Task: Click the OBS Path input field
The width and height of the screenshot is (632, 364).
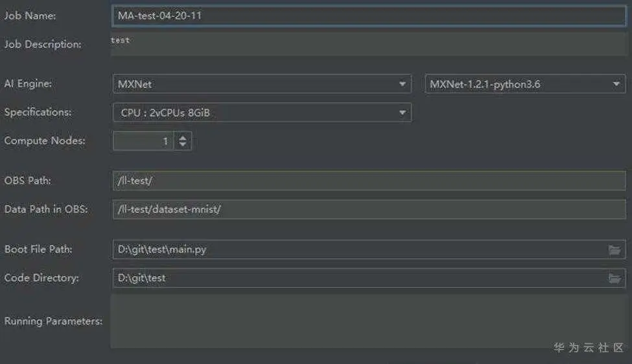Action: [369, 181]
